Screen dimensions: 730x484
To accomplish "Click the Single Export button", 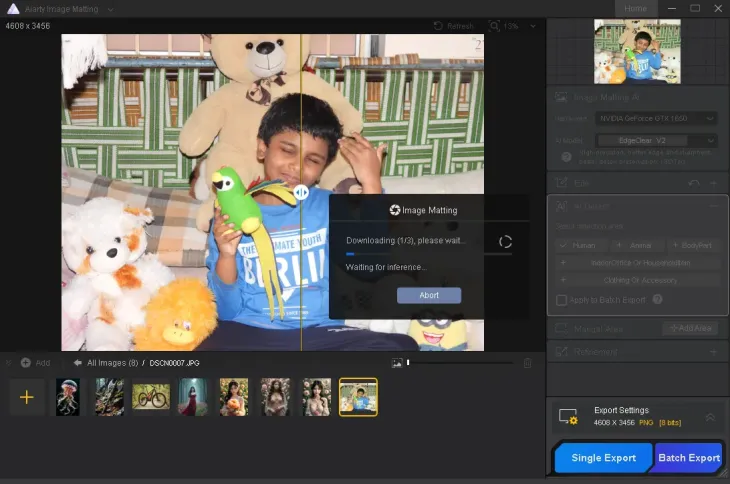I will (x=603, y=458).
